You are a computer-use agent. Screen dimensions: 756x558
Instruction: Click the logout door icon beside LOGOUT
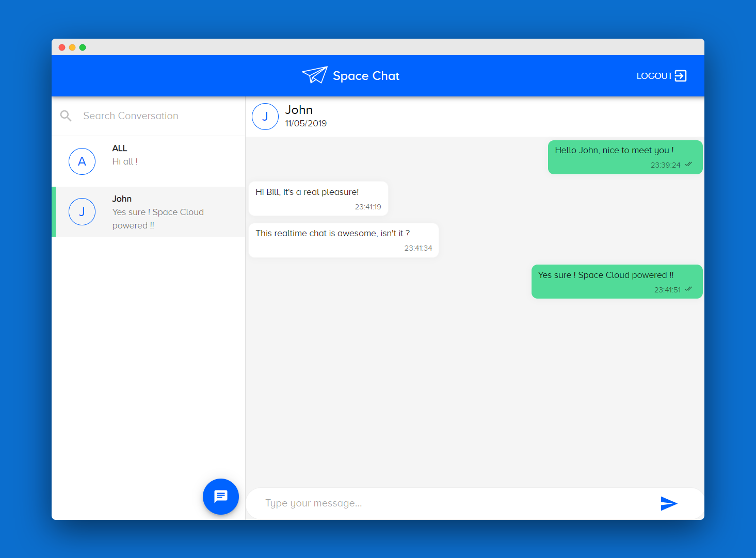pos(682,75)
